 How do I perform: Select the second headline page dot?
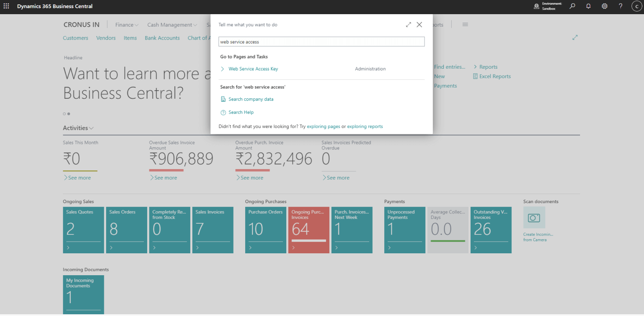pyautogui.click(x=69, y=114)
